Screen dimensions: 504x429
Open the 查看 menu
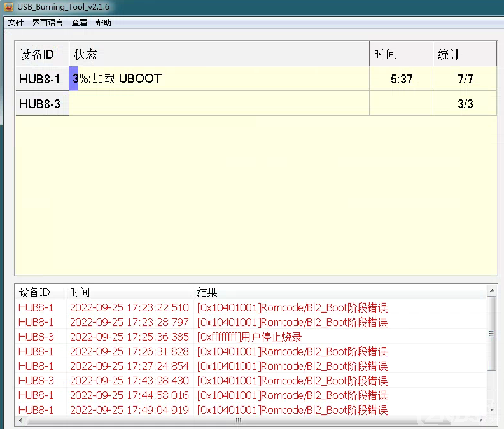click(80, 23)
